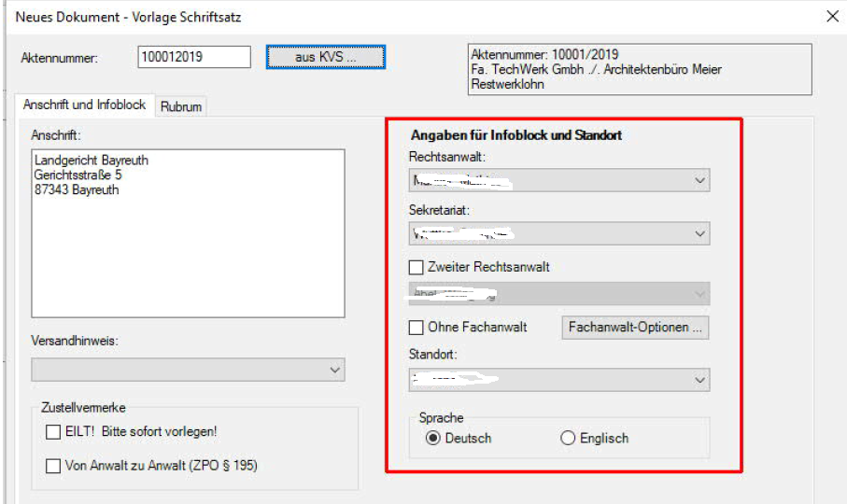Click the Aktennummer input field
This screenshot has height=504, width=847.
pyautogui.click(x=194, y=57)
